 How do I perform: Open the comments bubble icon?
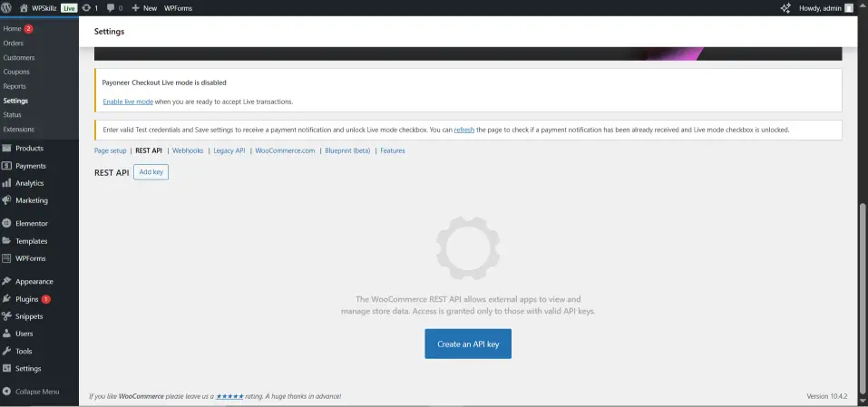point(114,8)
